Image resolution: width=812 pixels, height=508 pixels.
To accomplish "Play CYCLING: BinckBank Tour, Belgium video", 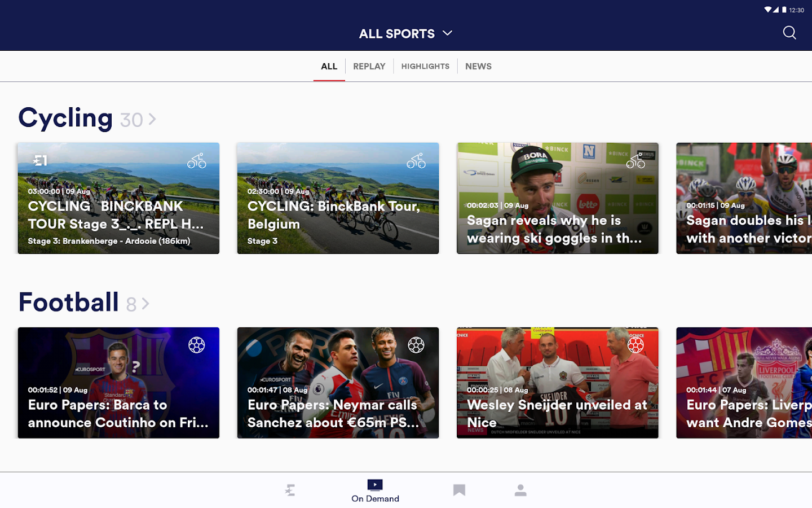I will click(338, 198).
